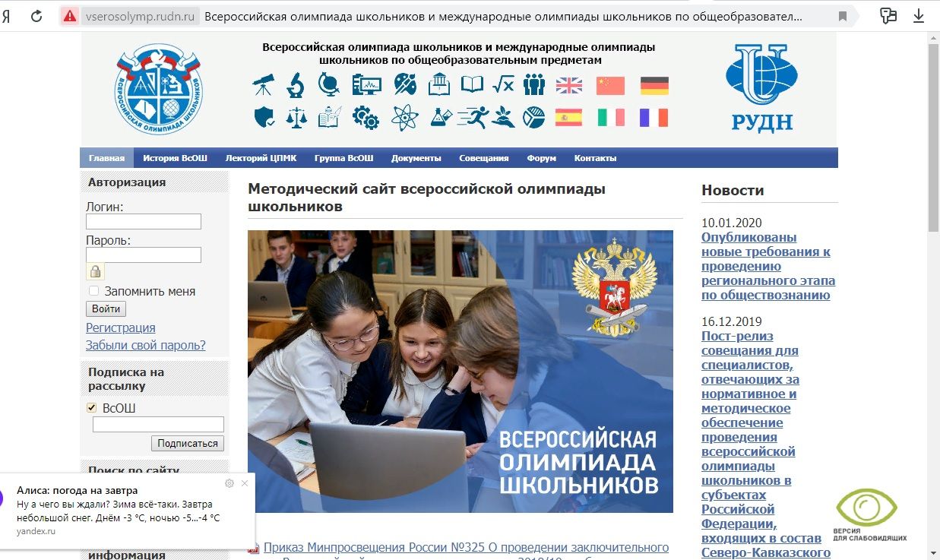
Task: Click the running figure sports icon
Action: pos(472,118)
